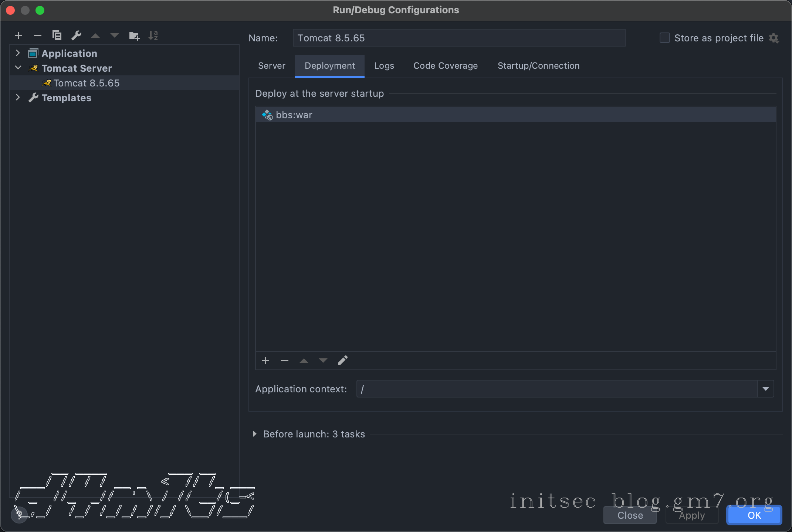Screen dimensions: 792x532
Task: Add a deployment artifact with plus icon
Action: (265, 361)
